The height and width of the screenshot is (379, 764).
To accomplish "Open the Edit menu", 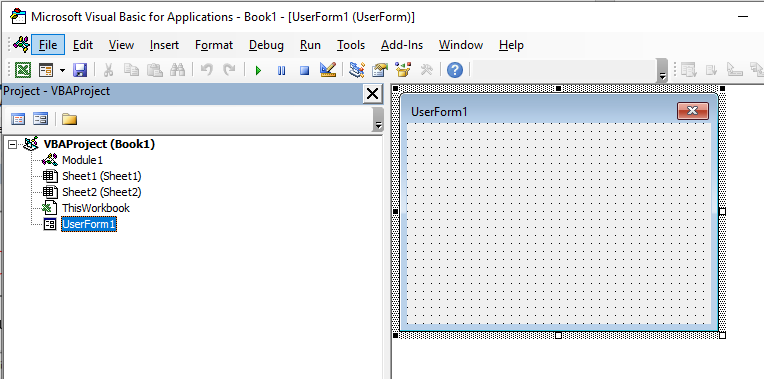I will coord(83,45).
